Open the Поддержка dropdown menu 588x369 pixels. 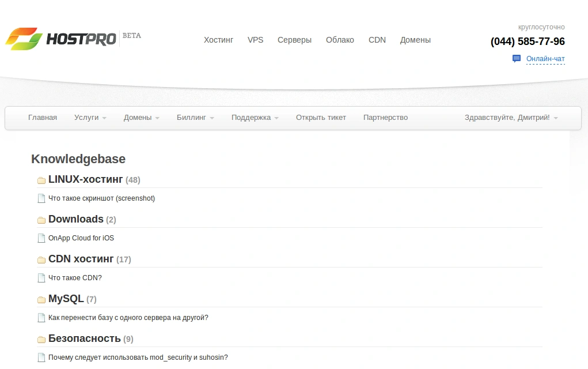255,118
